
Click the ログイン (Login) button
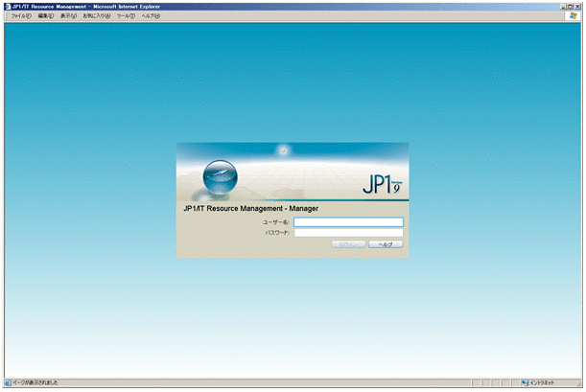(x=348, y=244)
